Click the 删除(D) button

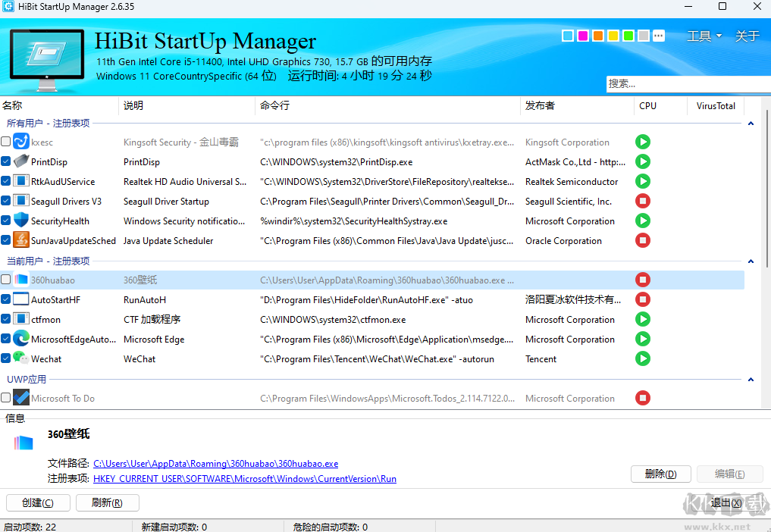point(660,474)
